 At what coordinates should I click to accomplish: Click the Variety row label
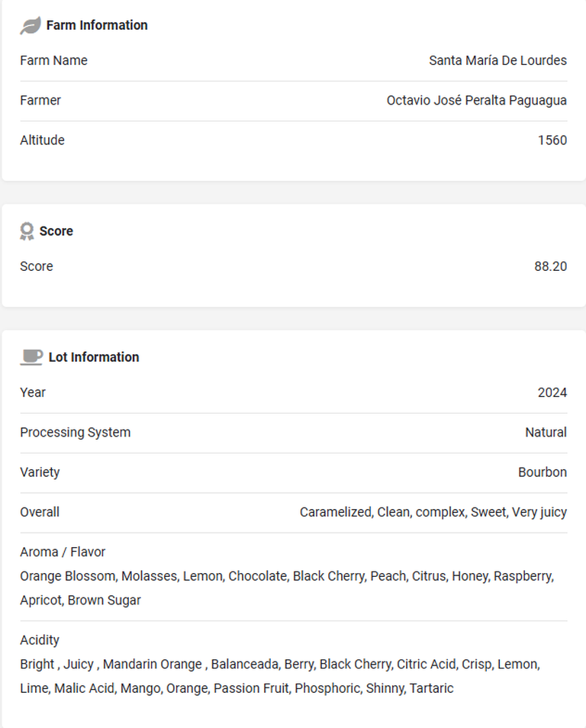[40, 472]
